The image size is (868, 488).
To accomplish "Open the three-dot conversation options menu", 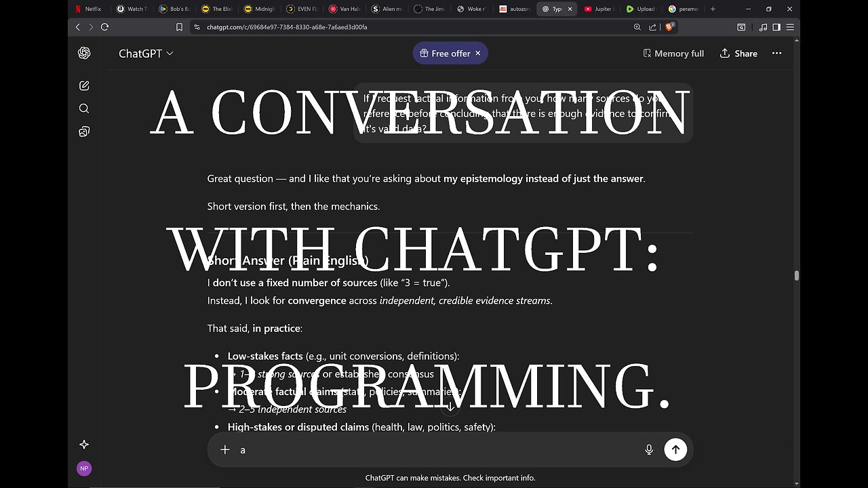I will click(x=777, y=54).
